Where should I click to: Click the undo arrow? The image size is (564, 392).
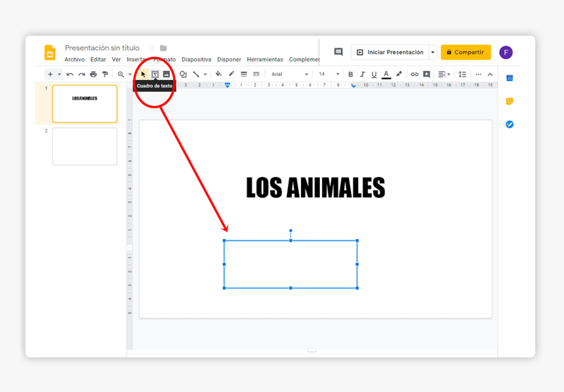(70, 74)
